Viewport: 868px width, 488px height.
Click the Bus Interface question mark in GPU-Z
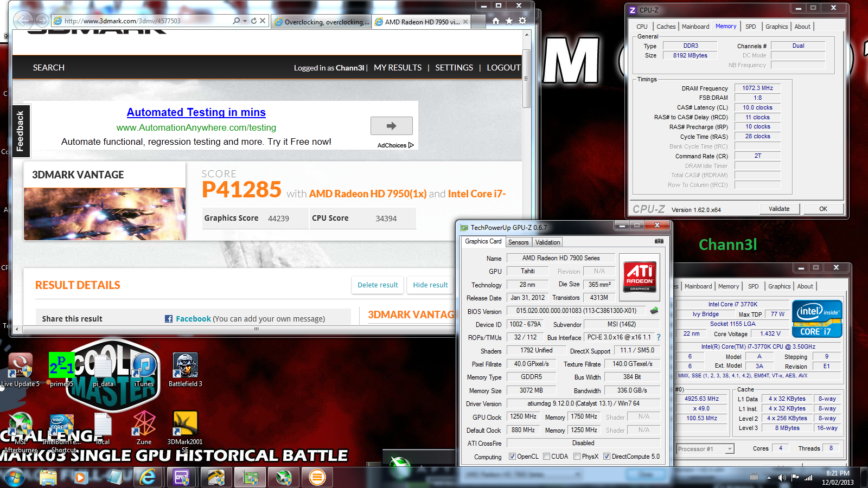(659, 337)
